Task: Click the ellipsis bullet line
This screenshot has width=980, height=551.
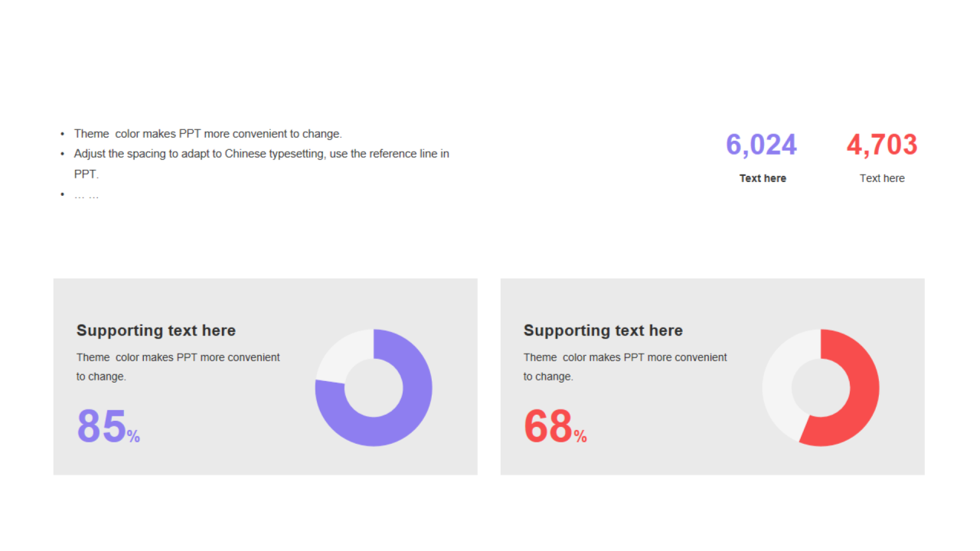Action: (x=87, y=194)
